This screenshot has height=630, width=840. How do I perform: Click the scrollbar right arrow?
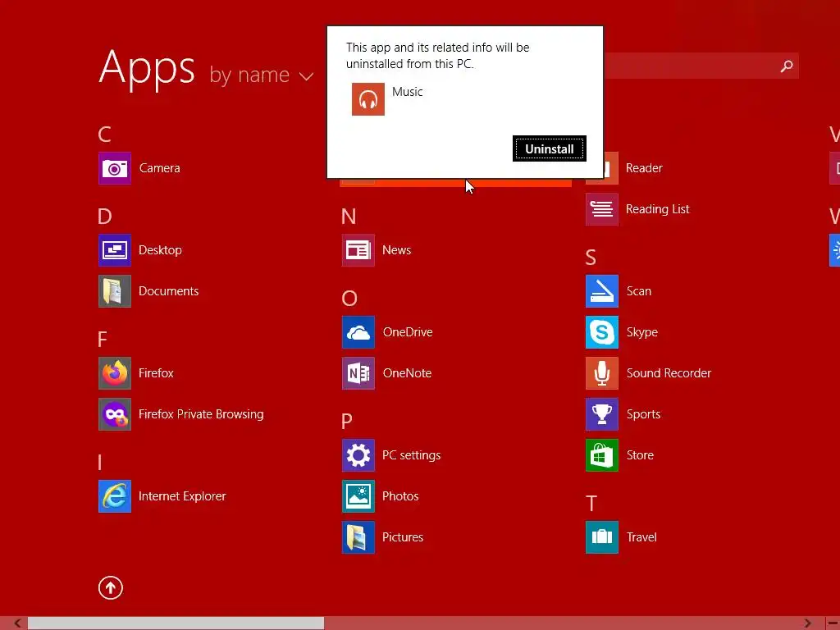(x=807, y=623)
